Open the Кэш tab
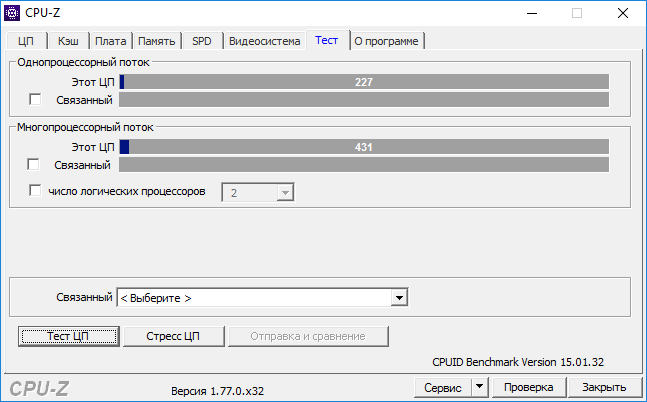The width and height of the screenshot is (647, 402). [68, 41]
